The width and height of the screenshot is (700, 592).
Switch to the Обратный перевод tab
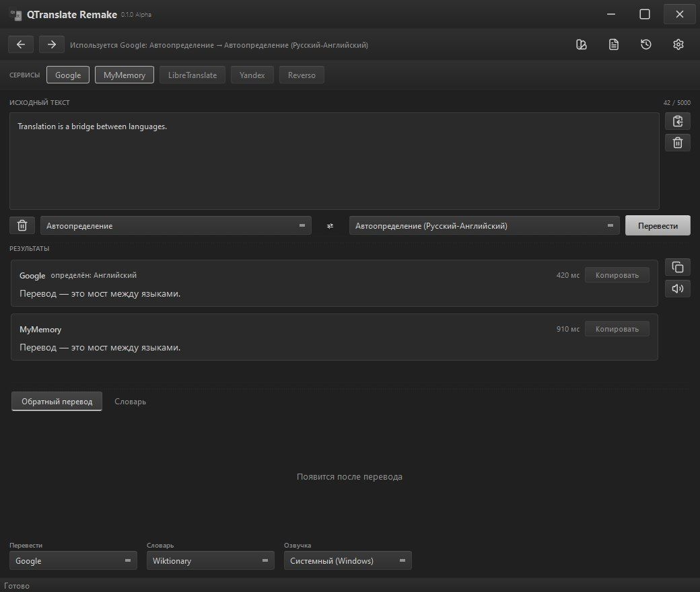[57, 402]
